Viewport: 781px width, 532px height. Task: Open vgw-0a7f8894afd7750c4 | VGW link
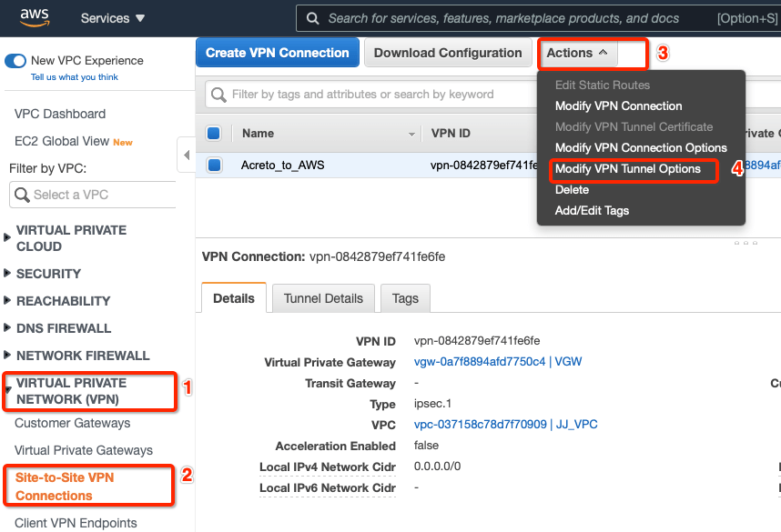(x=498, y=362)
